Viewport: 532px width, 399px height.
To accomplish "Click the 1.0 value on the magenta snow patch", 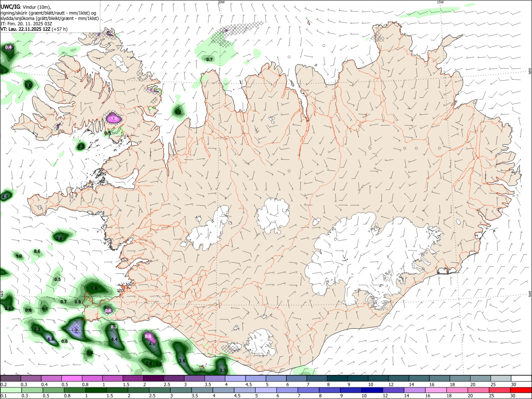I will coord(114,119).
